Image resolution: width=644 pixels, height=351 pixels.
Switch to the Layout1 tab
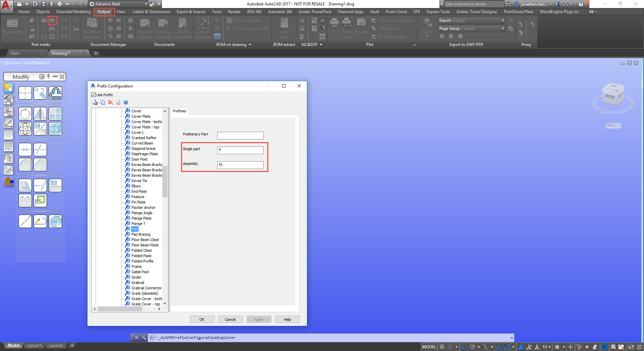[34, 345]
